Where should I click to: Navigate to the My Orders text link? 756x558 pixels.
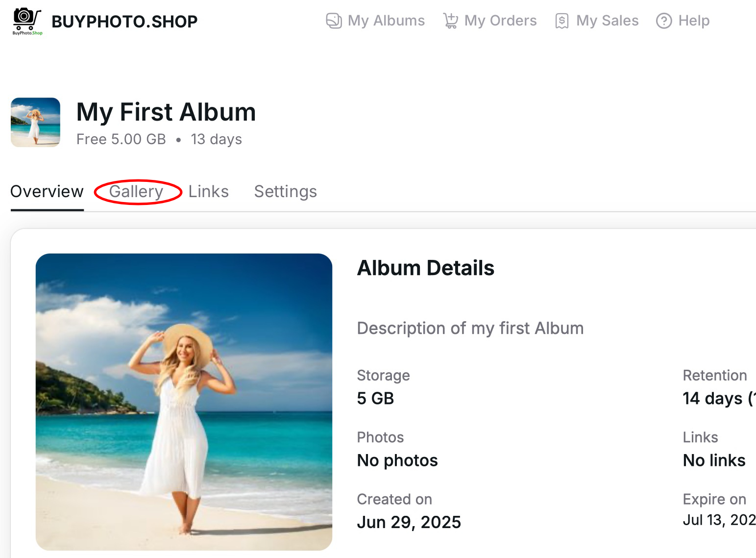(x=500, y=21)
